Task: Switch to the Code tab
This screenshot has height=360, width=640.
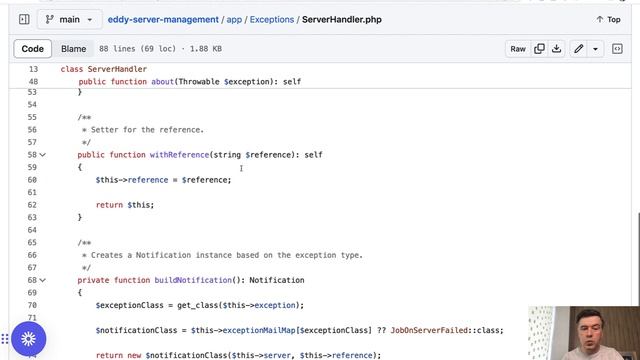Action: coord(33,49)
